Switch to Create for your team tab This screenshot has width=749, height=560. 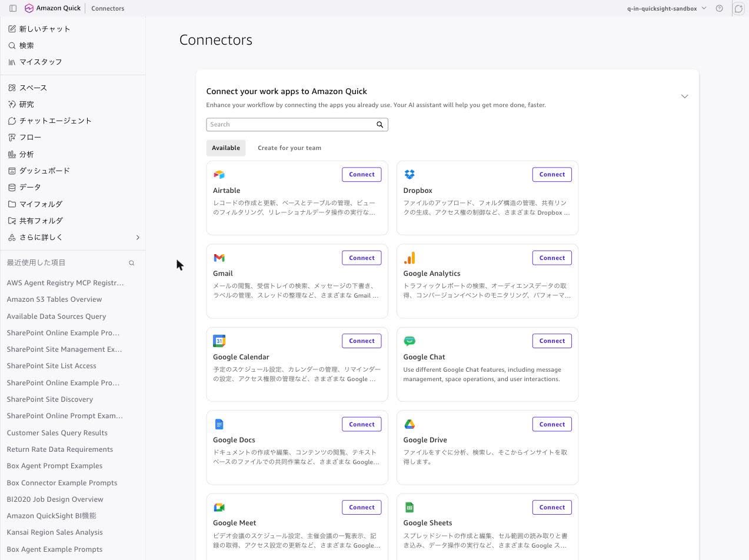289,148
